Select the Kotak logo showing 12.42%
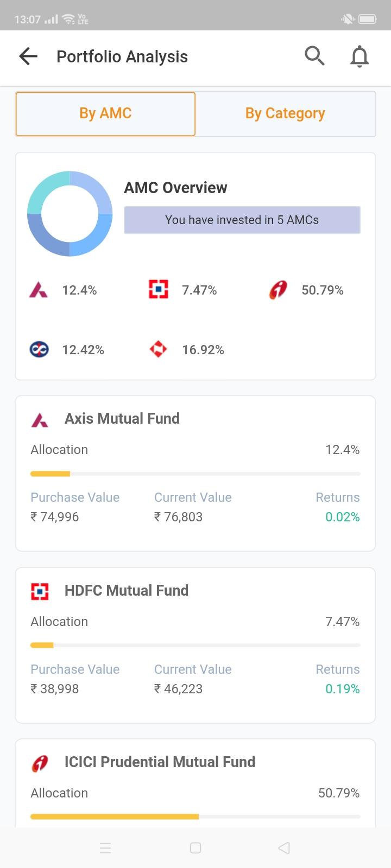This screenshot has width=391, height=868. coord(39,349)
